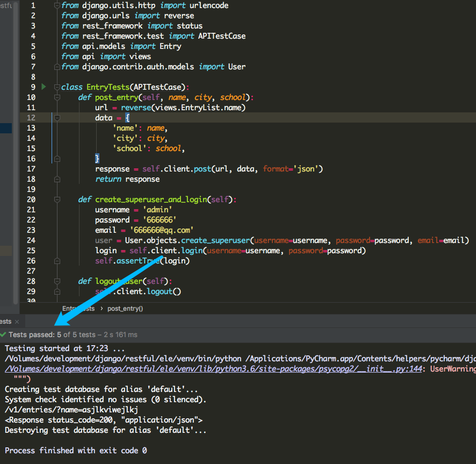This screenshot has height=464, width=476.
Task: Collapse logout_user method fold marker at line 28
Action: [57, 281]
